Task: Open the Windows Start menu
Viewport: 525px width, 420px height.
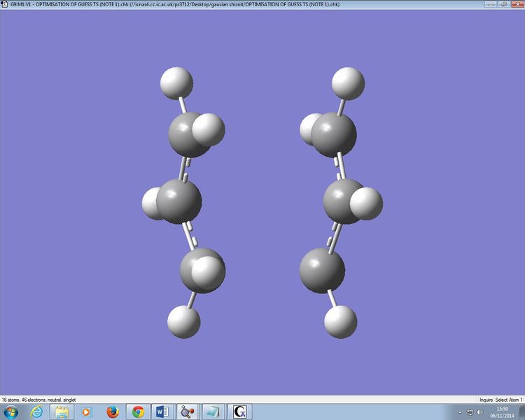Action: pos(10,412)
